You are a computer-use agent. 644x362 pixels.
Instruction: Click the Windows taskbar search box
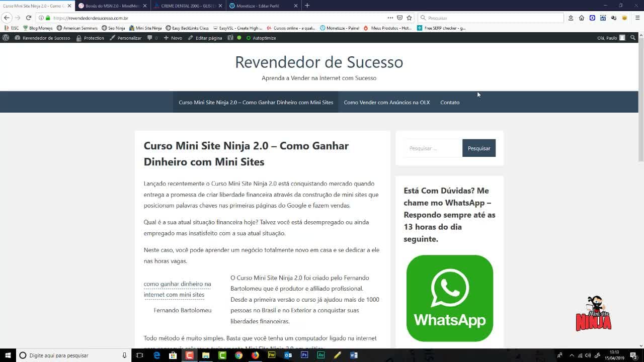point(73,355)
